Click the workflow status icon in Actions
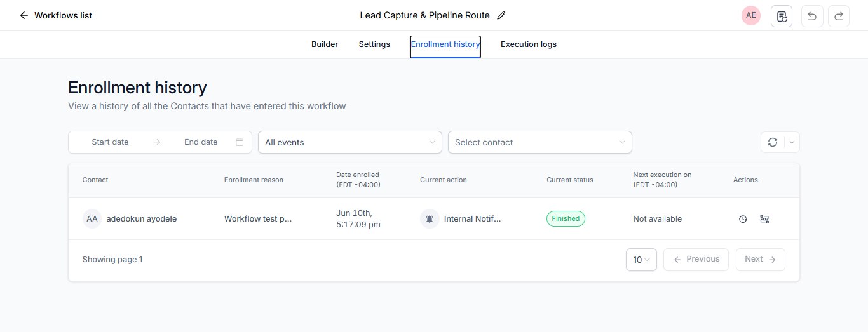The image size is (868, 332). click(x=764, y=219)
